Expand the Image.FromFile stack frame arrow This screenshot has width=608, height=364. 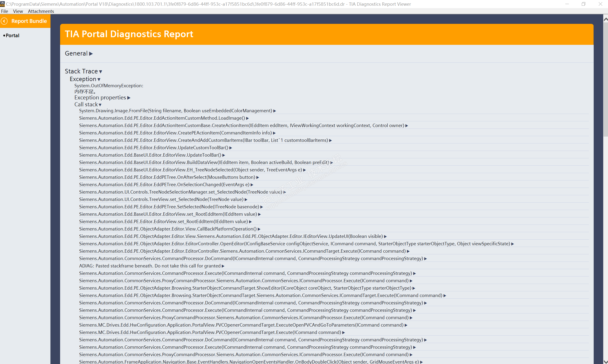click(x=275, y=111)
